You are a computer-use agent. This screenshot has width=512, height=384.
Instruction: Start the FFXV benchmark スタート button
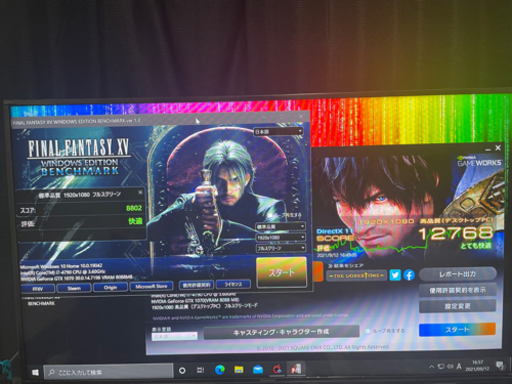pos(282,272)
